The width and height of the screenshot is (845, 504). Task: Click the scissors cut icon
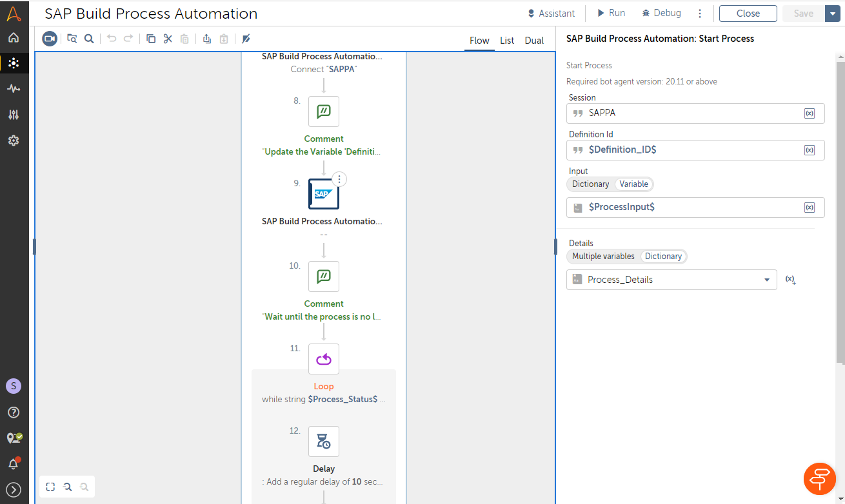point(168,39)
